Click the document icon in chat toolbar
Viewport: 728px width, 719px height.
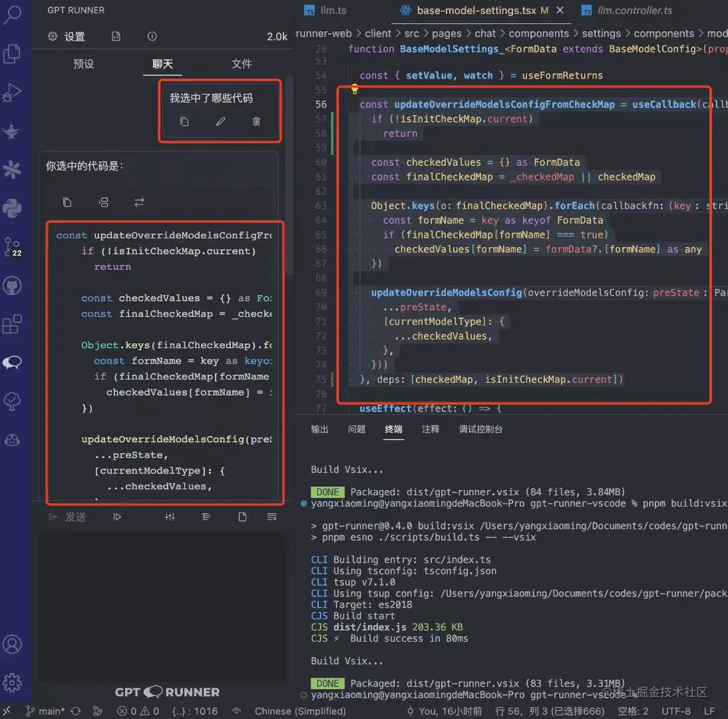242,517
